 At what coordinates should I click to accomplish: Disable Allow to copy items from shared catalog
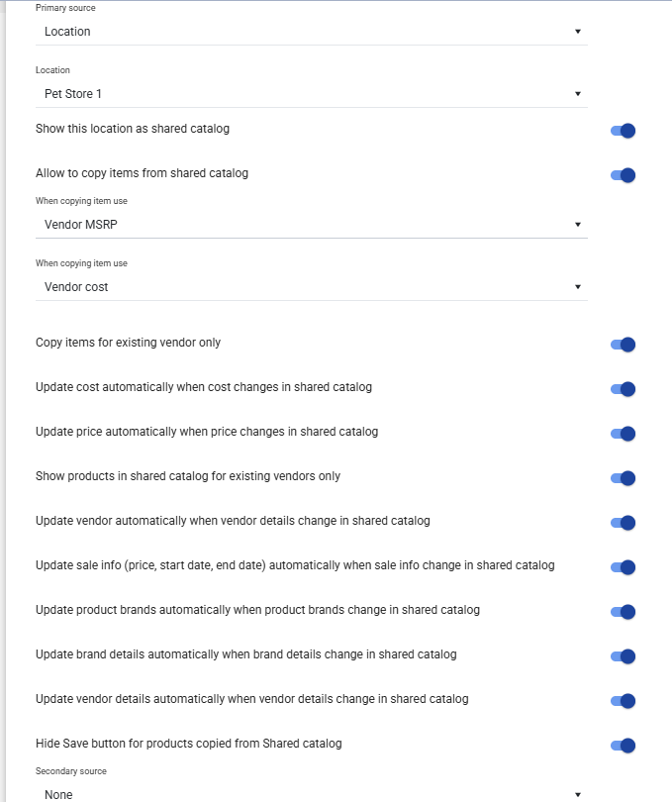pos(623,175)
